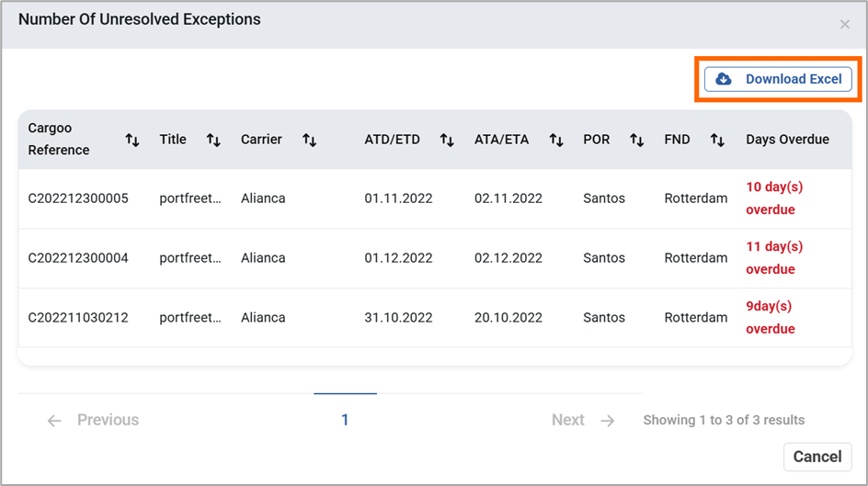Select reference C202212300005
The image size is (868, 486).
(78, 198)
